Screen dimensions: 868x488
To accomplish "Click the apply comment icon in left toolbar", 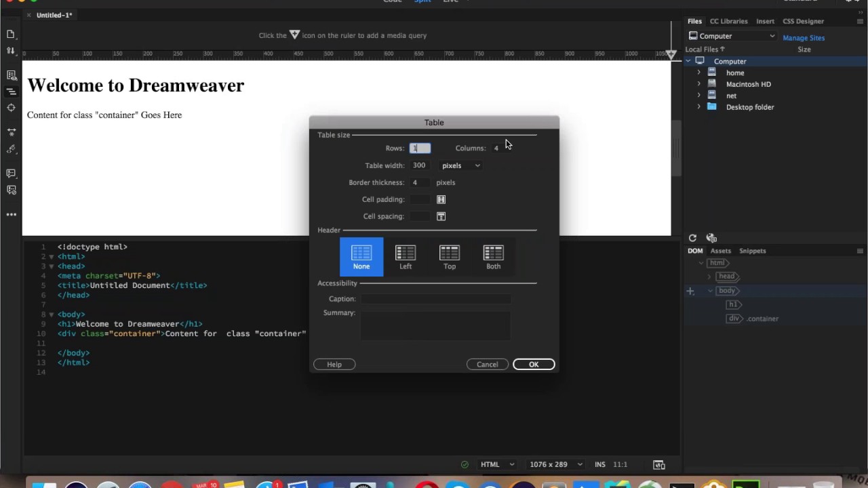I will tap(11, 174).
